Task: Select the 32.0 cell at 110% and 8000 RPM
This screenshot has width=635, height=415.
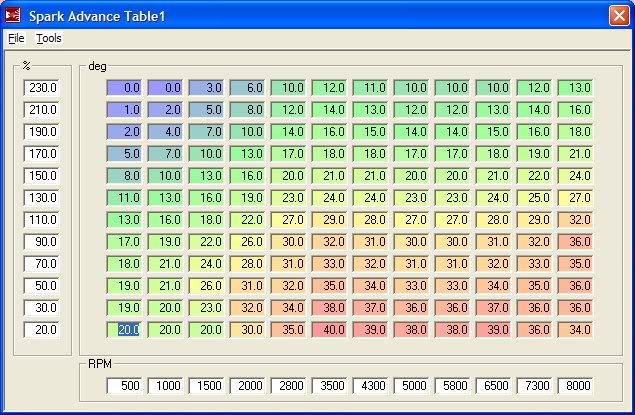Action: pos(575,219)
